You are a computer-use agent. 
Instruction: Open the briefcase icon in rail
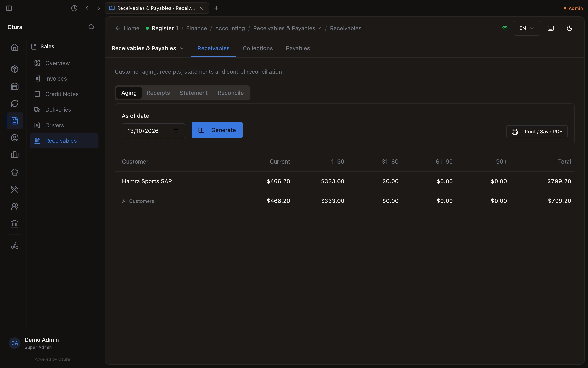tap(14, 155)
